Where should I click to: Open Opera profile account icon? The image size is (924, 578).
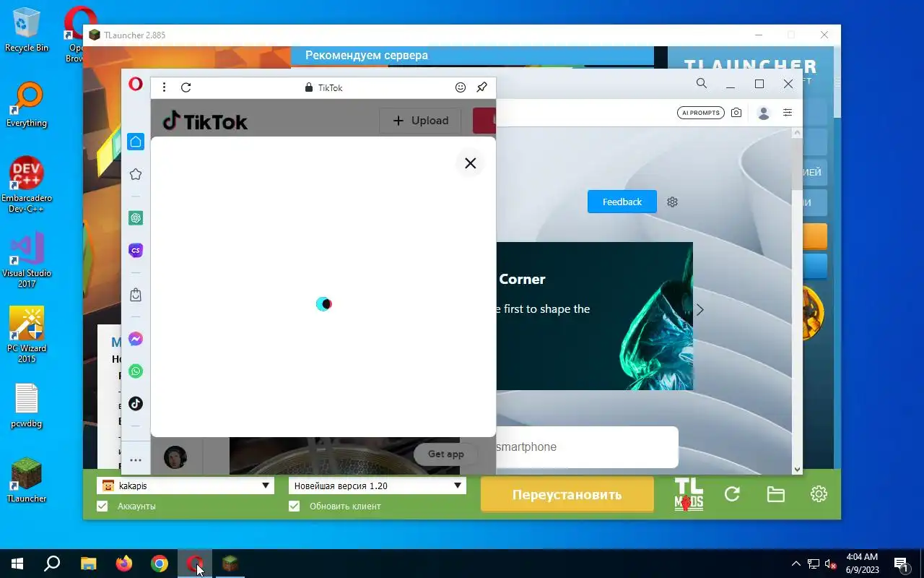tap(764, 113)
